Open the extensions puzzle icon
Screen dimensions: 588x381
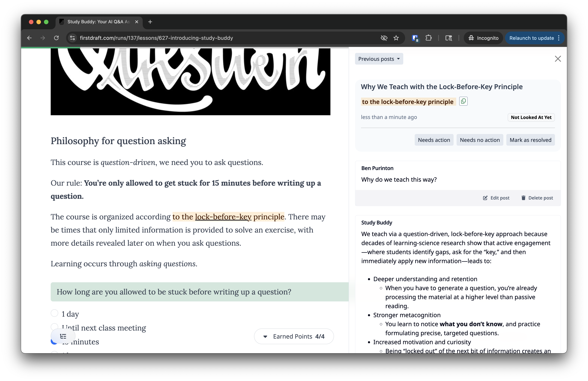pos(429,38)
